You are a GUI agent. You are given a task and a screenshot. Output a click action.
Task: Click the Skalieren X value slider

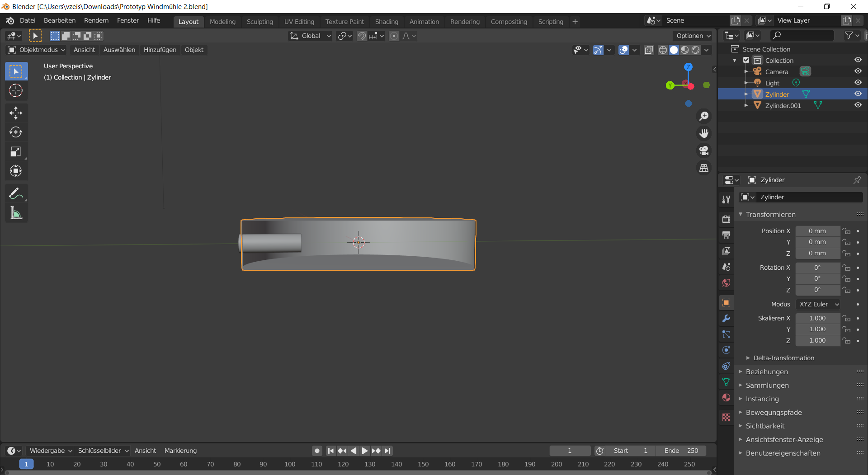pyautogui.click(x=818, y=318)
